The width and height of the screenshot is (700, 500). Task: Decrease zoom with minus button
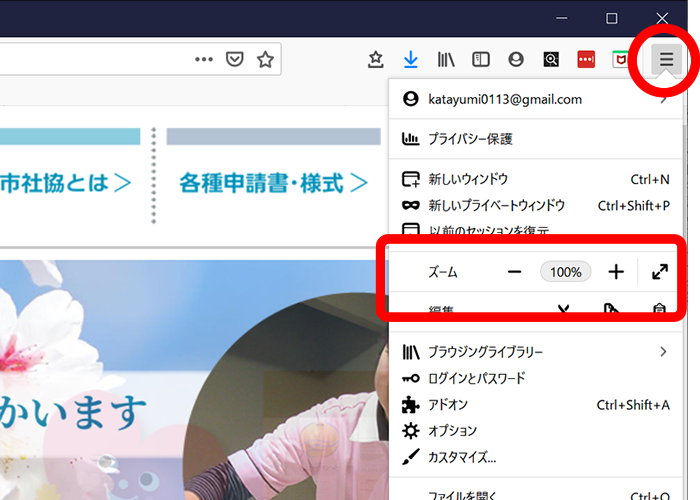[514, 271]
